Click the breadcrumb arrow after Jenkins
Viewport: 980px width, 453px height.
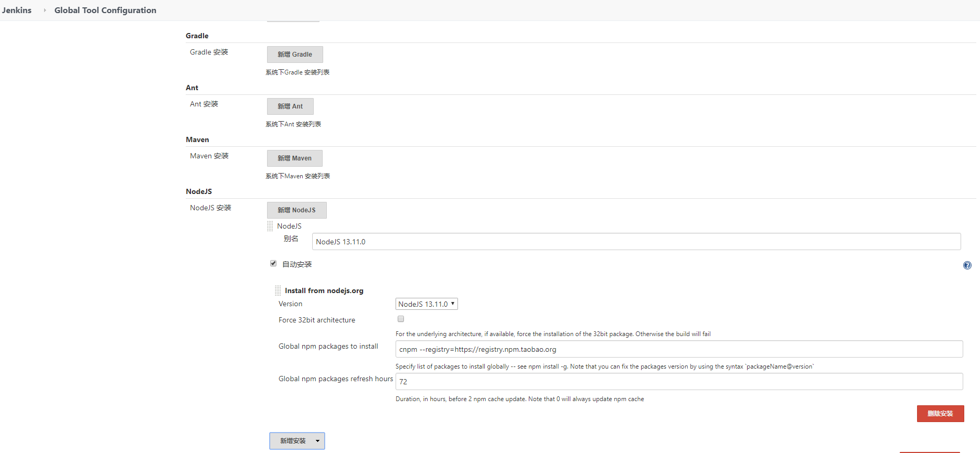pyautogui.click(x=45, y=10)
